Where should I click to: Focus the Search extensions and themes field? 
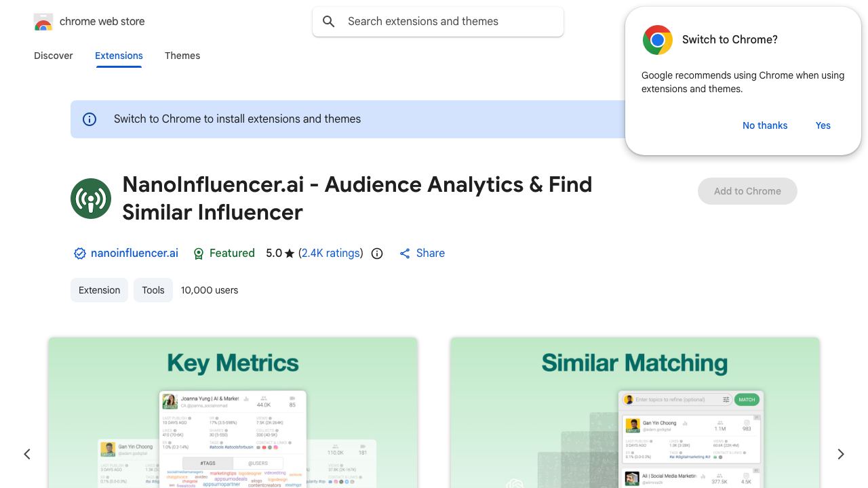438,22
